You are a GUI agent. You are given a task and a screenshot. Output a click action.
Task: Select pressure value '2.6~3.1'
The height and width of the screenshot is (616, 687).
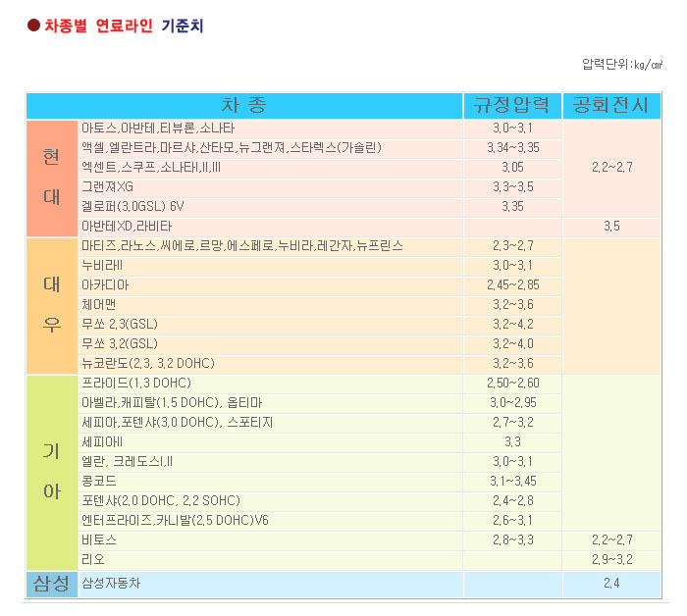coord(512,521)
